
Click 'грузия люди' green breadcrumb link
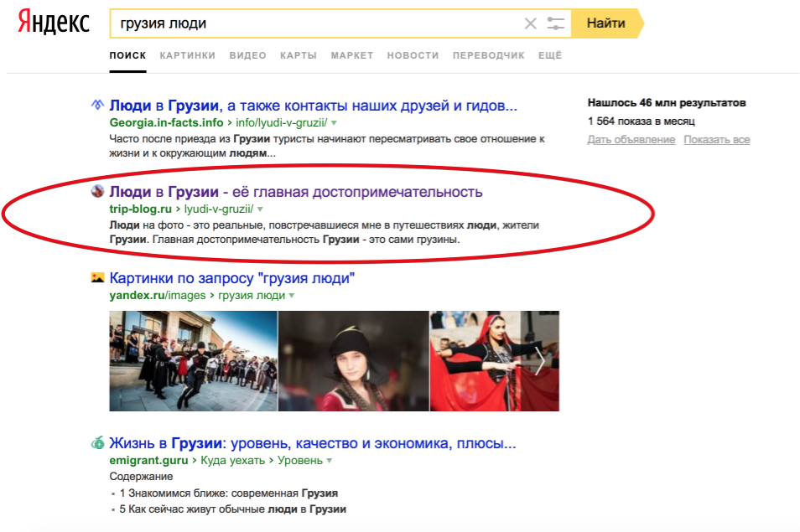(252, 296)
